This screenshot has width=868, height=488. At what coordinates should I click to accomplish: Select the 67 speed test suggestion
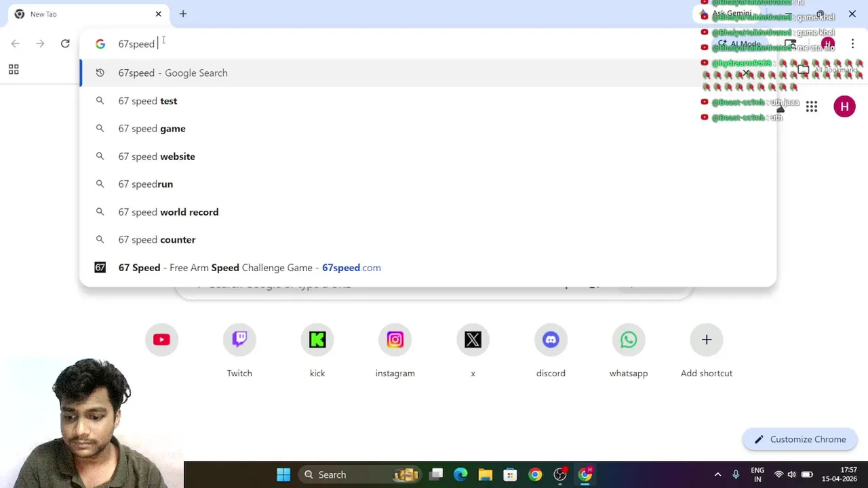point(428,101)
